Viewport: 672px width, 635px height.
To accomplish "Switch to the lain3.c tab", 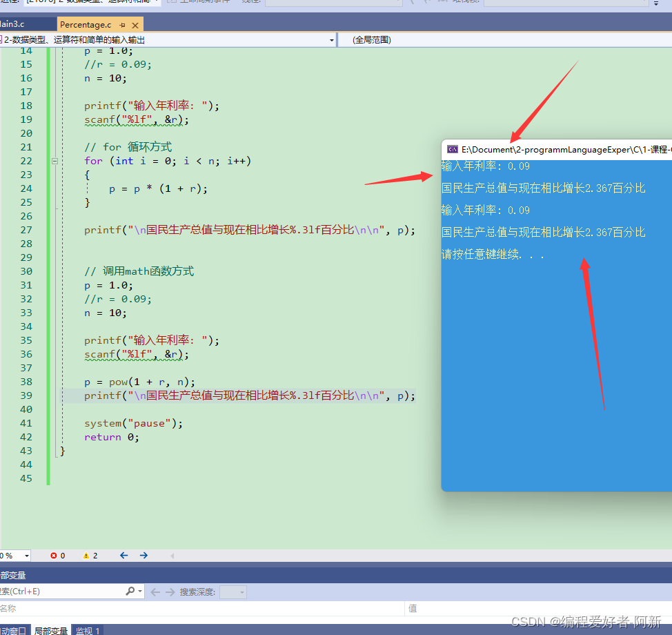I will 13,24.
